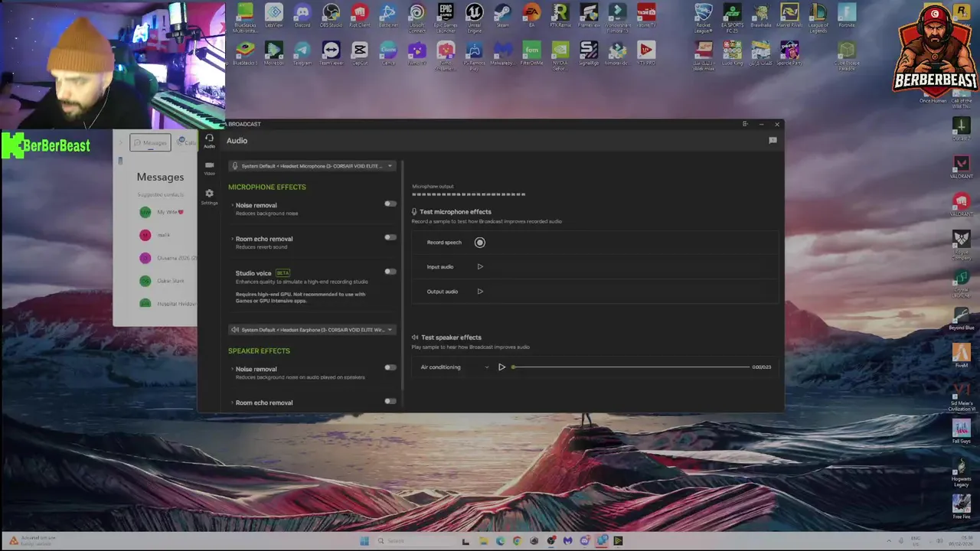The width and height of the screenshot is (980, 551).
Task: Open PS Remote Play desktop shortcut
Action: (474, 55)
